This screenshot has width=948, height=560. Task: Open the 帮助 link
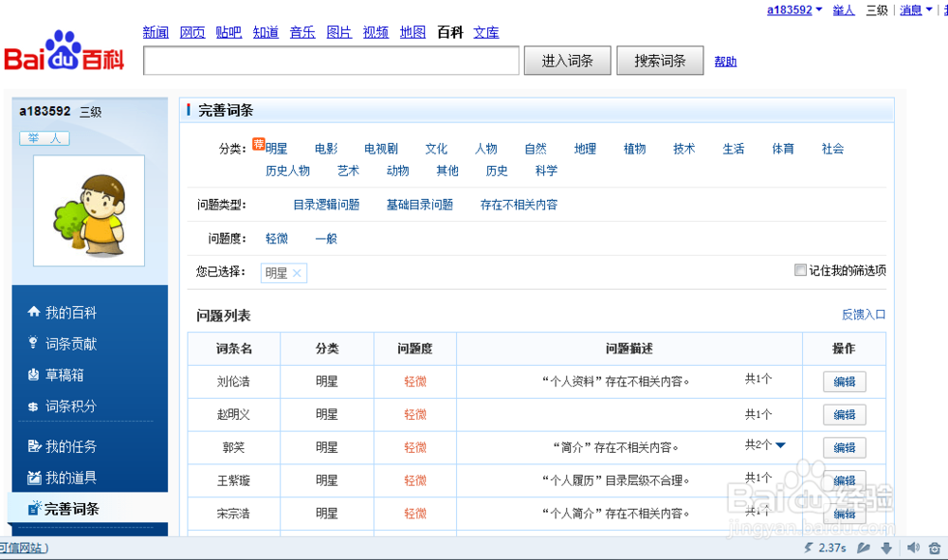[725, 61]
